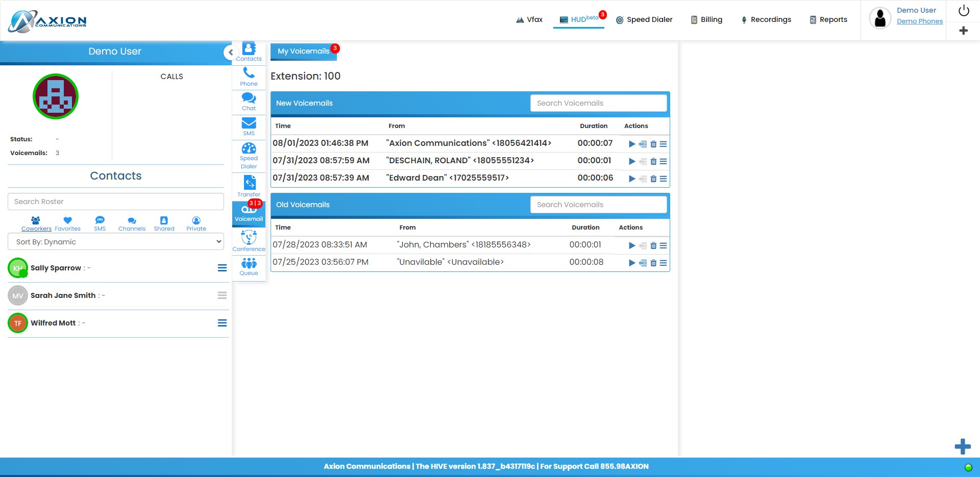The height and width of the screenshot is (477, 980).
Task: Open more actions menu for Axion Communications voicemail
Action: (x=663, y=144)
